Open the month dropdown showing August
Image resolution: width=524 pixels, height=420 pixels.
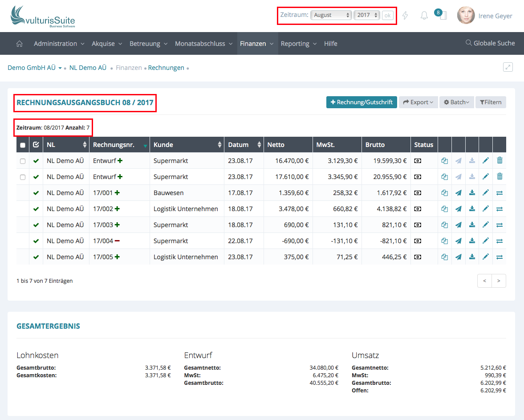pyautogui.click(x=331, y=15)
